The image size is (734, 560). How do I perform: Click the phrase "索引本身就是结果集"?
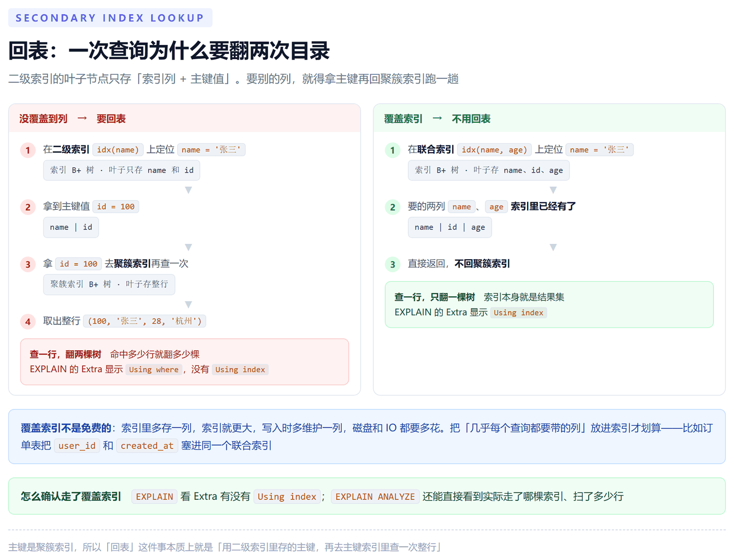point(524,297)
